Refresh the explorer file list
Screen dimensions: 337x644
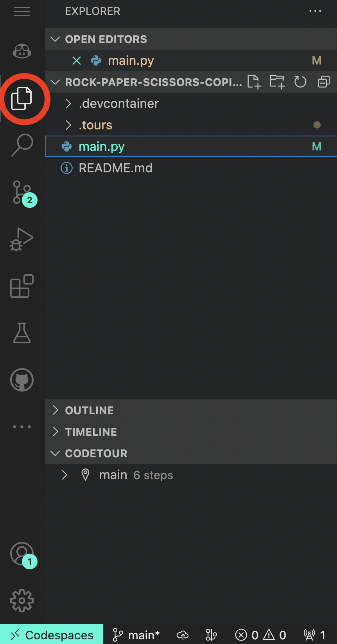[x=300, y=82]
